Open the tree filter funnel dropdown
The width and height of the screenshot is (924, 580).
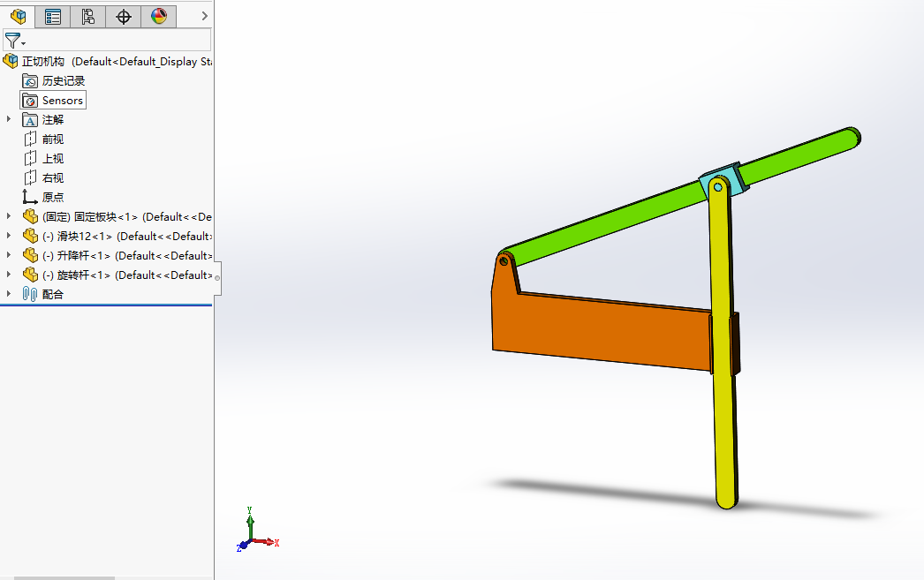click(15, 41)
